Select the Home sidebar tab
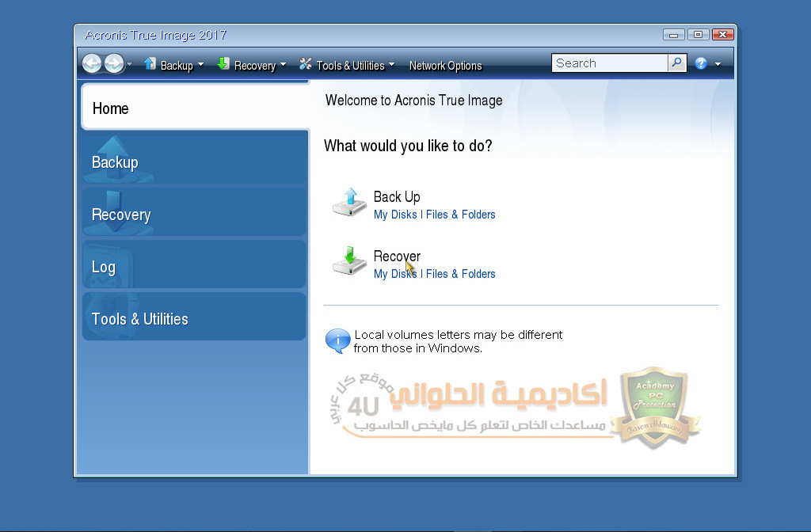811x532 pixels. (194, 108)
